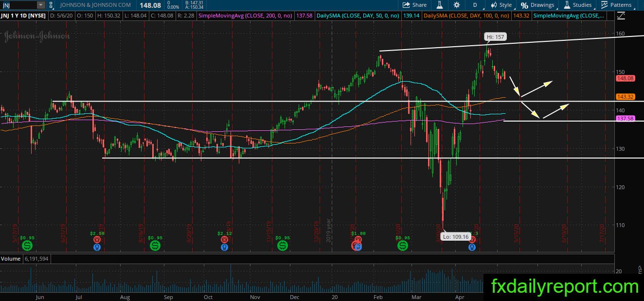Viewport: 644px width, 301px height.
Task: Click the July $2.58 earnings phone icon
Action: click(x=97, y=240)
